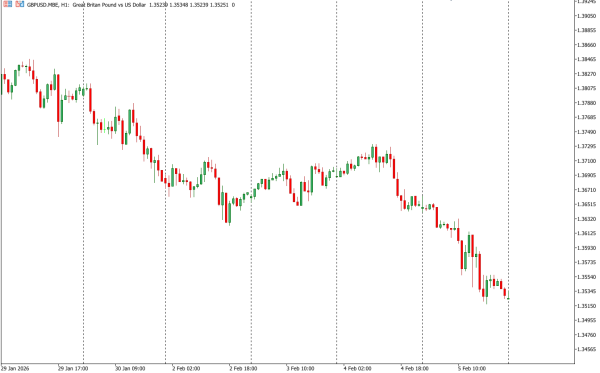Click the one-click trading panel icon
The height and width of the screenshot is (373, 600).
tap(20, 5)
